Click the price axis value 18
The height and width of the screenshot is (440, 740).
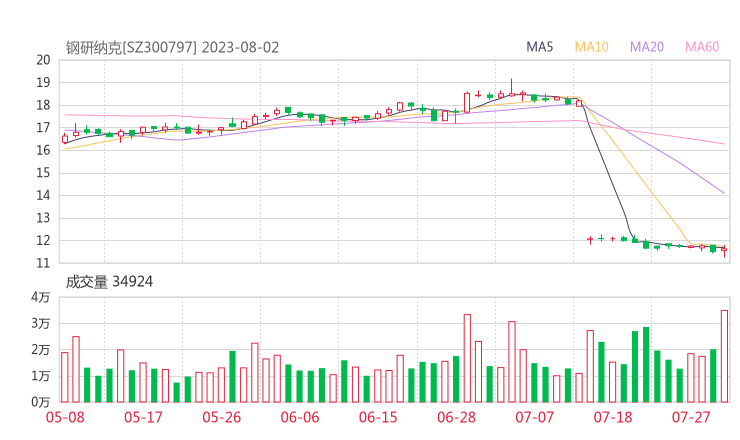tap(43, 105)
